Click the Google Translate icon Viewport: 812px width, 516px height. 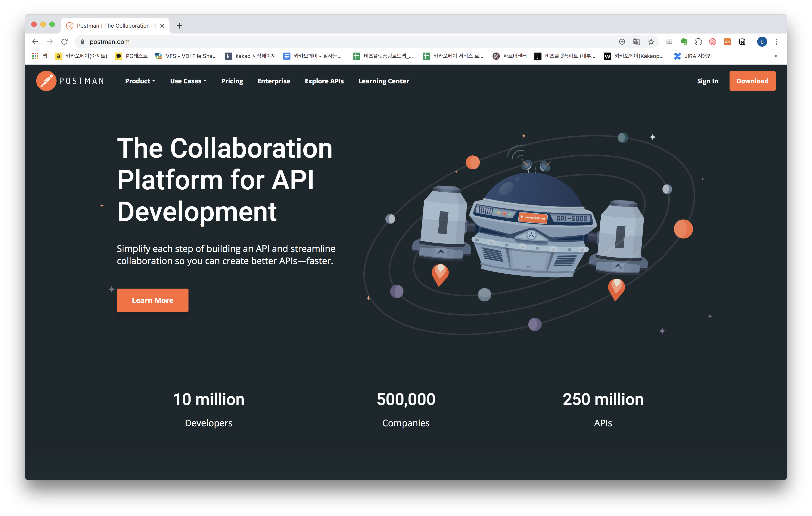pos(636,42)
